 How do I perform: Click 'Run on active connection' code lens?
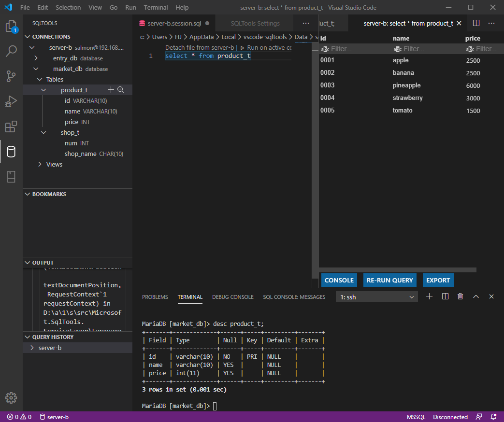[266, 47]
